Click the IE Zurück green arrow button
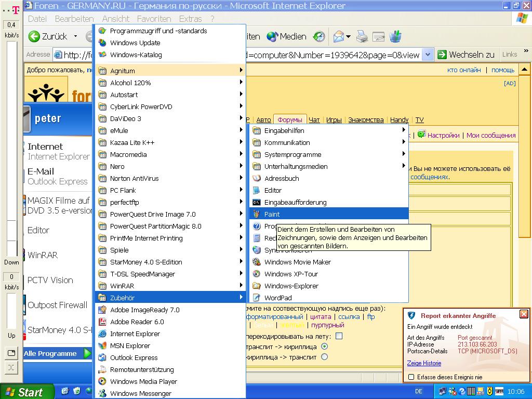 pos(34,36)
